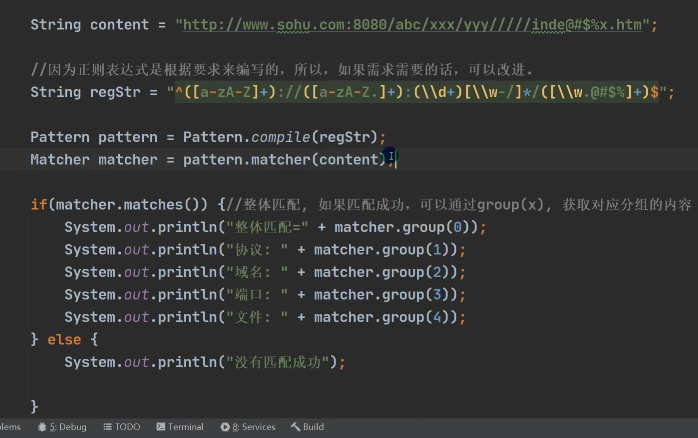698x438 pixels.
Task: Click the Services play icon
Action: (225, 427)
